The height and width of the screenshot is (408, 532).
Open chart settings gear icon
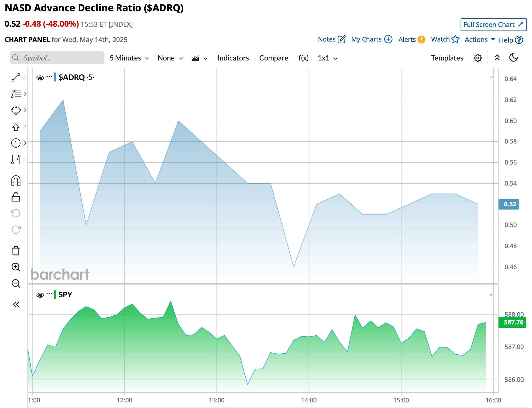coord(477,58)
